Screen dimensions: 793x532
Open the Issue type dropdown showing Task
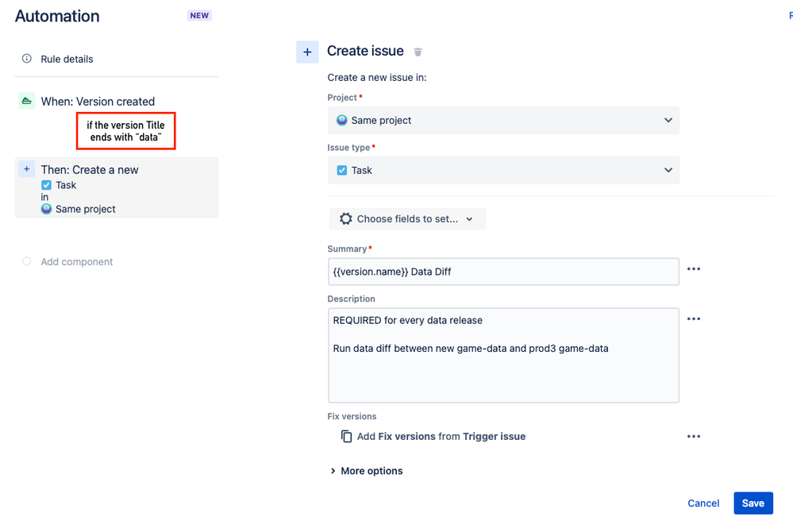[503, 171]
